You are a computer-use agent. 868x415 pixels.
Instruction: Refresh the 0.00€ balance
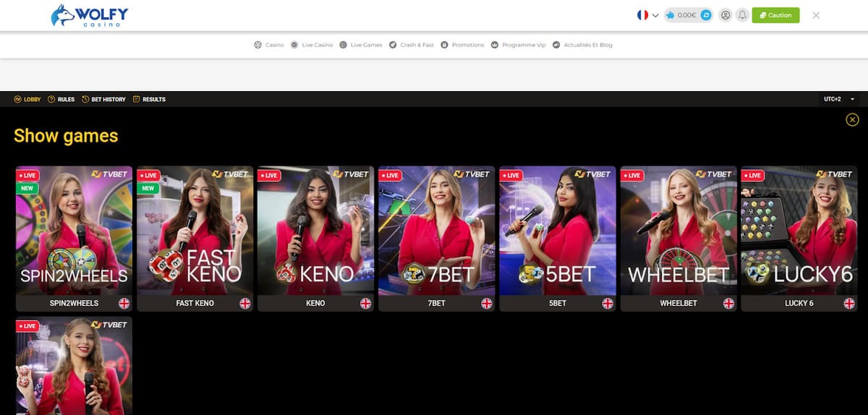(x=707, y=15)
